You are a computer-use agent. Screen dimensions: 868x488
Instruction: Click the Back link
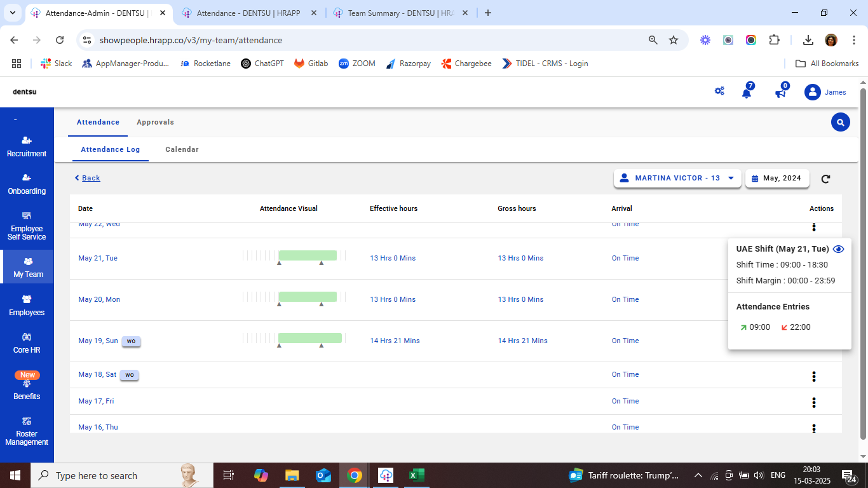pyautogui.click(x=88, y=178)
